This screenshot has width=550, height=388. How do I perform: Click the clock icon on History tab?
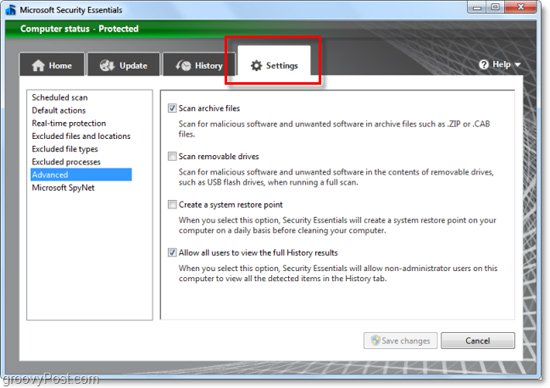183,65
